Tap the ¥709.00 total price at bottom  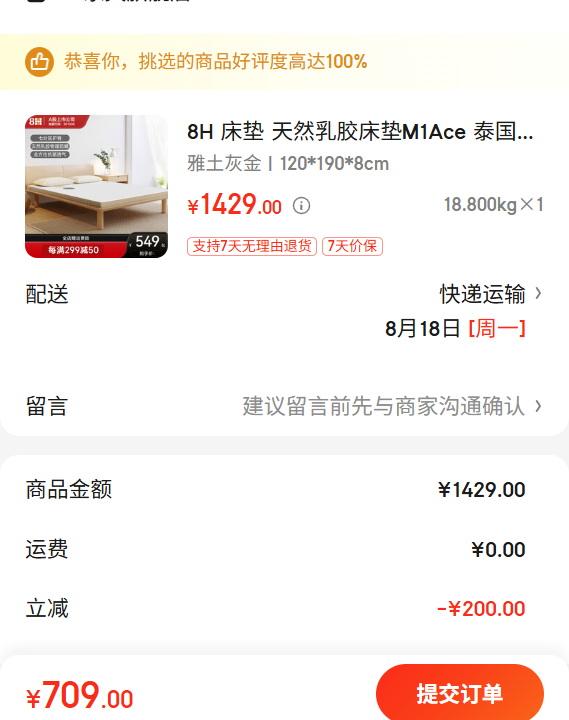(x=79, y=696)
